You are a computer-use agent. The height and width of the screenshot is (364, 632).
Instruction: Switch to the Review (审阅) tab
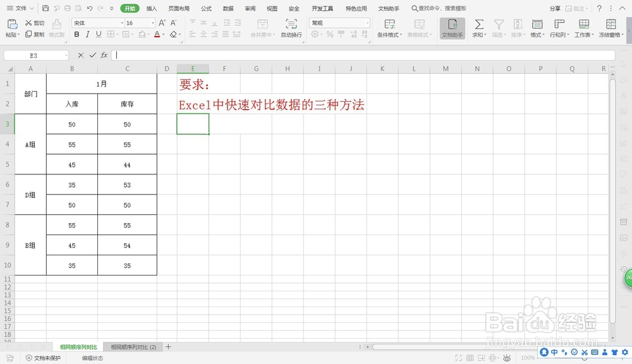click(250, 8)
